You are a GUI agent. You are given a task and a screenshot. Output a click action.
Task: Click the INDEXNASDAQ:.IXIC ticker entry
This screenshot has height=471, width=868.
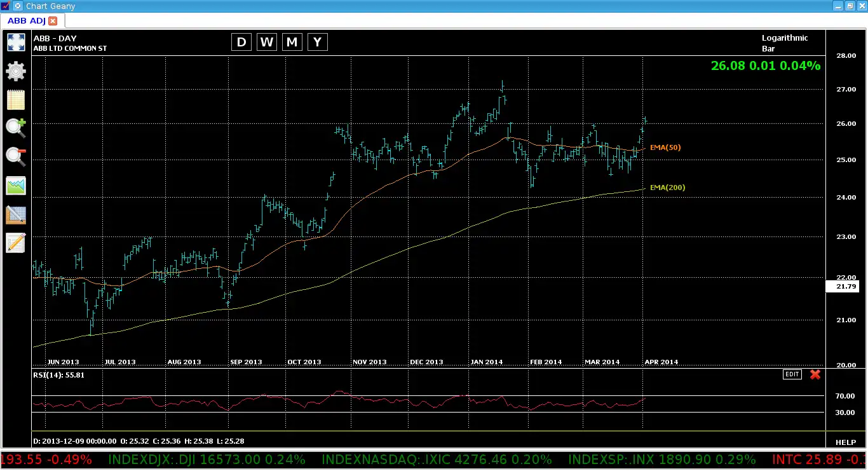[x=438, y=459]
